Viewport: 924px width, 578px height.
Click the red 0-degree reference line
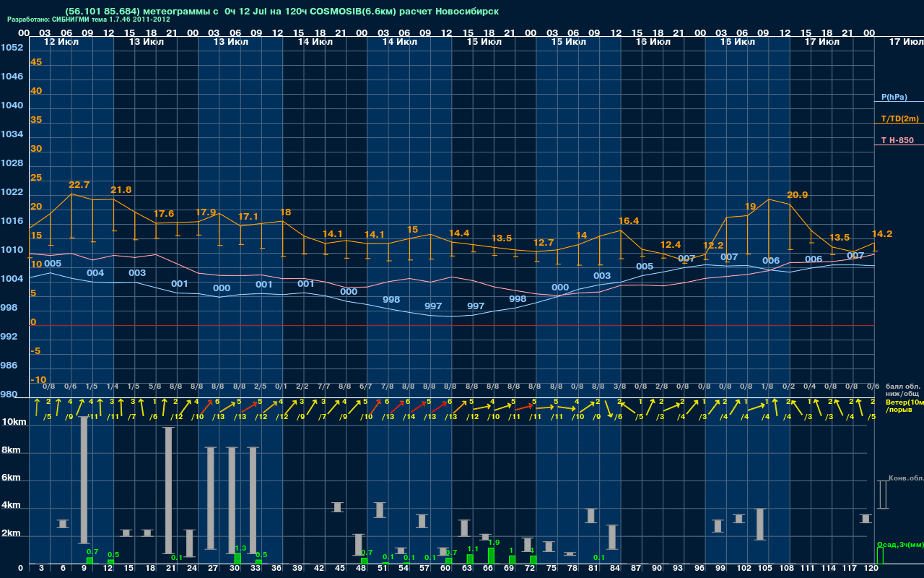click(x=451, y=326)
